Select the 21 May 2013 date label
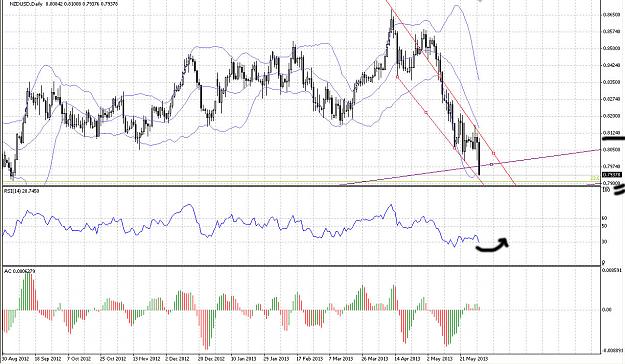This screenshot has height=364, width=625. (473, 359)
